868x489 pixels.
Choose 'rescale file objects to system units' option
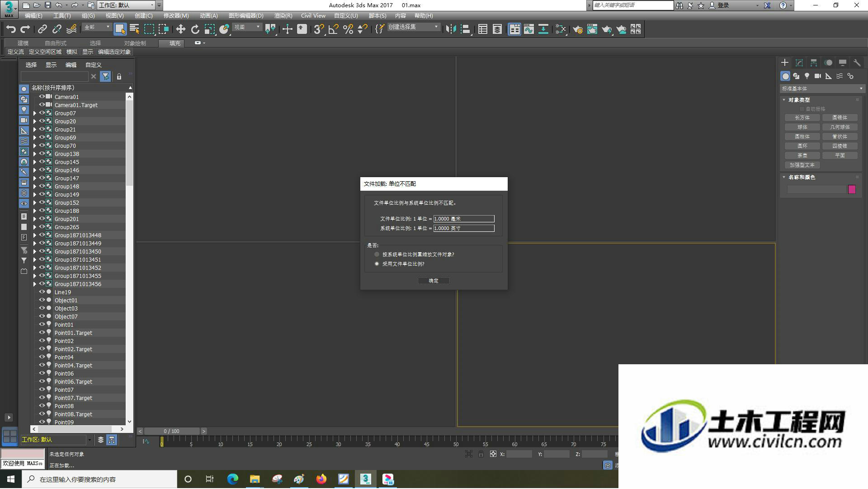377,254
